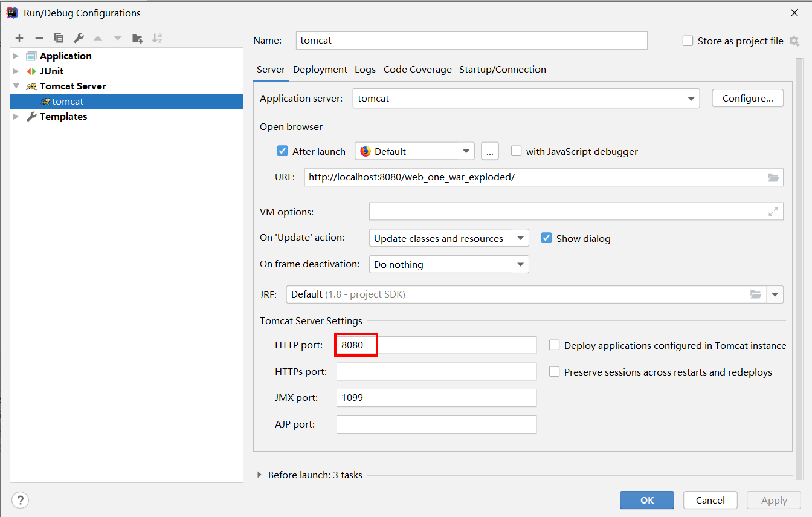Select the tomcat configuration in tree
The width and height of the screenshot is (812, 517).
(126, 102)
